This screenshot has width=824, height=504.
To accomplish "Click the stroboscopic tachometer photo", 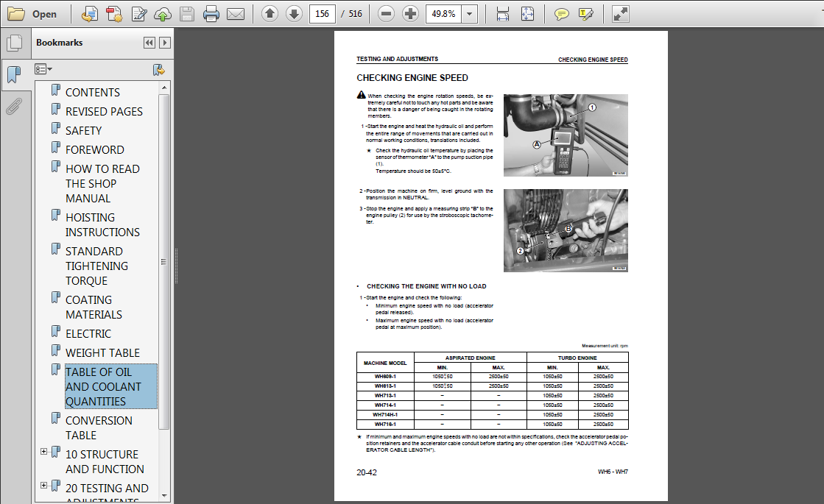I will point(566,230).
